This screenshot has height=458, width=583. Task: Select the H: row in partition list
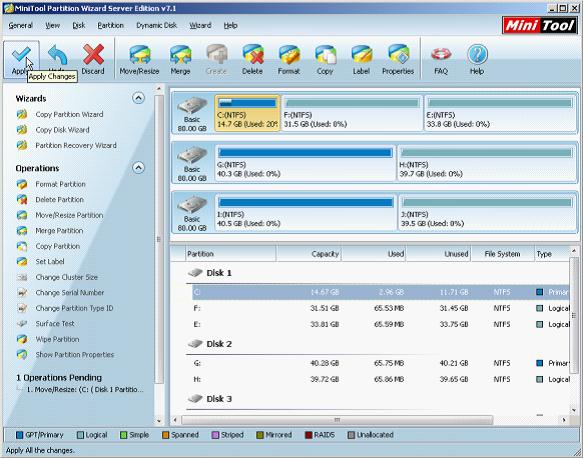pos(381,380)
